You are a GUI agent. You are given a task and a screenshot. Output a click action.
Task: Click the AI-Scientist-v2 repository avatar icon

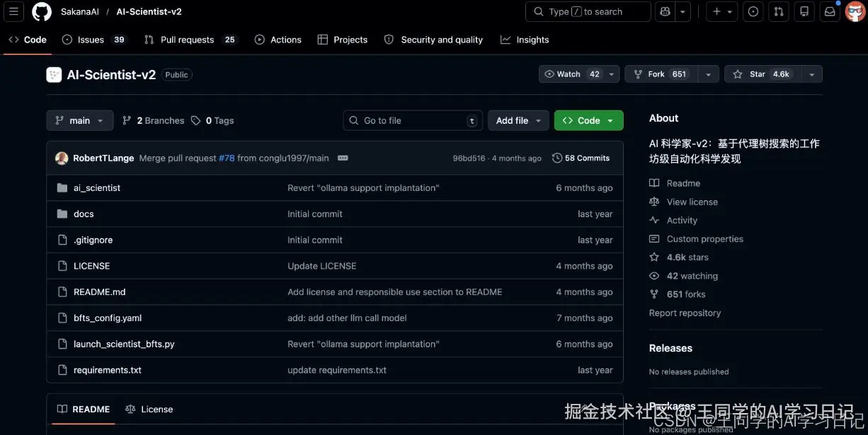[54, 74]
